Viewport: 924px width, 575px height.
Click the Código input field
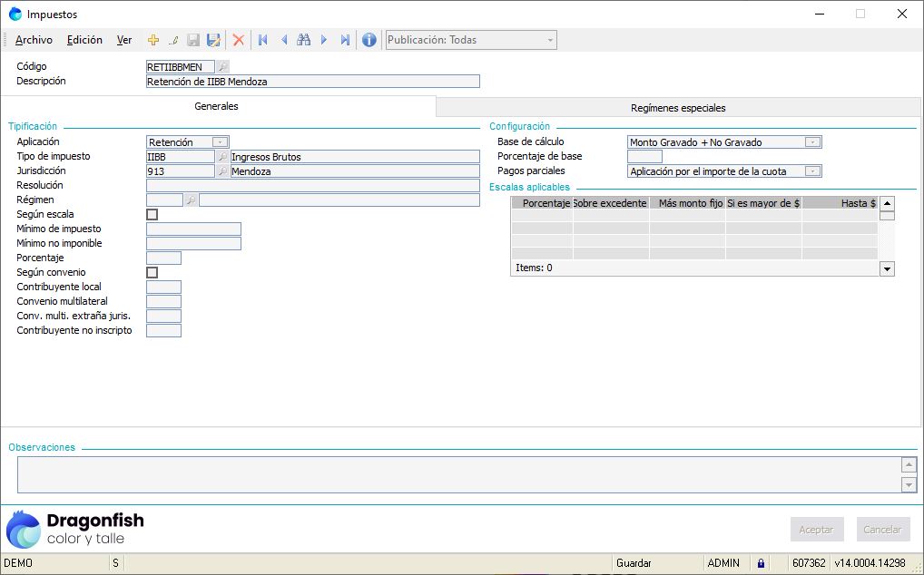tap(181, 67)
